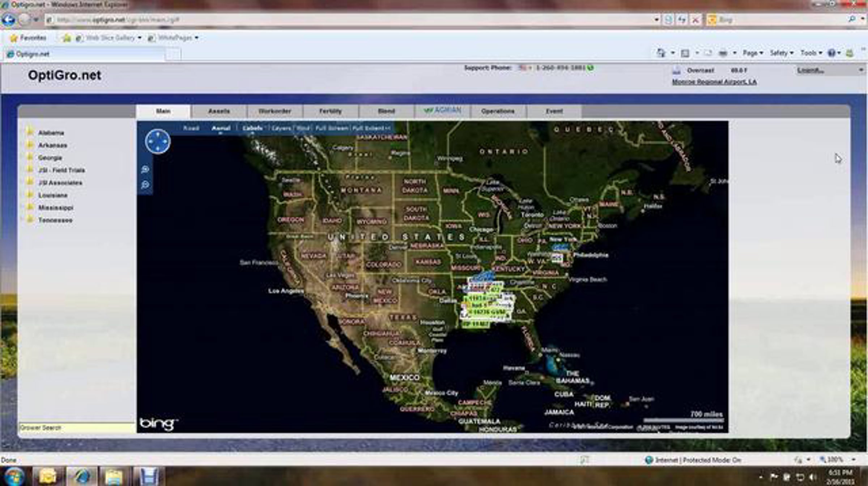Click the Grower Search input field
868x486 pixels.
click(77, 428)
